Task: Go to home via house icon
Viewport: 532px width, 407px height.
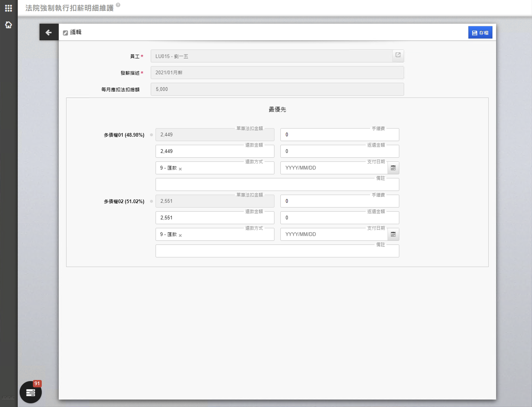Action: (x=8, y=25)
